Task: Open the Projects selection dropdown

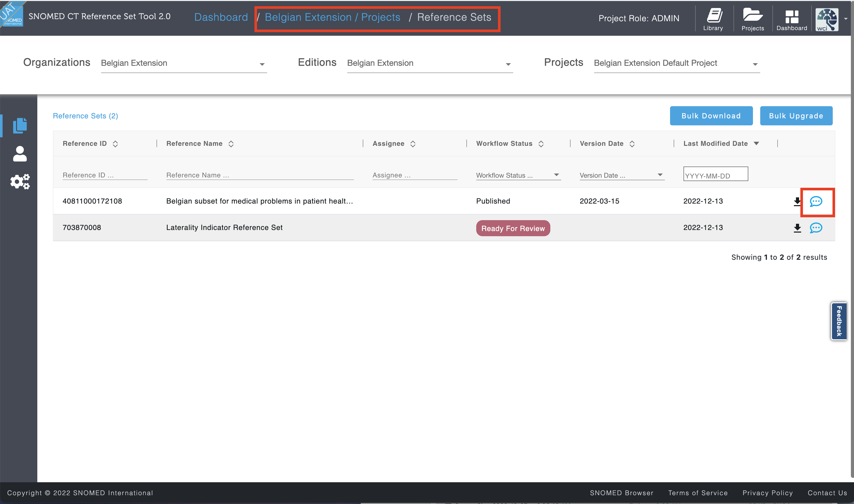Action: point(677,63)
